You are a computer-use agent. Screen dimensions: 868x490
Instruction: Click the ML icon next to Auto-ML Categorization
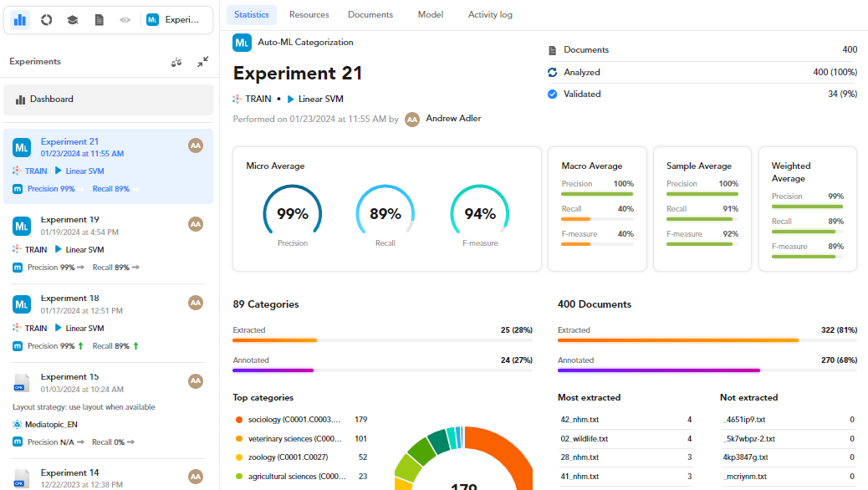243,43
